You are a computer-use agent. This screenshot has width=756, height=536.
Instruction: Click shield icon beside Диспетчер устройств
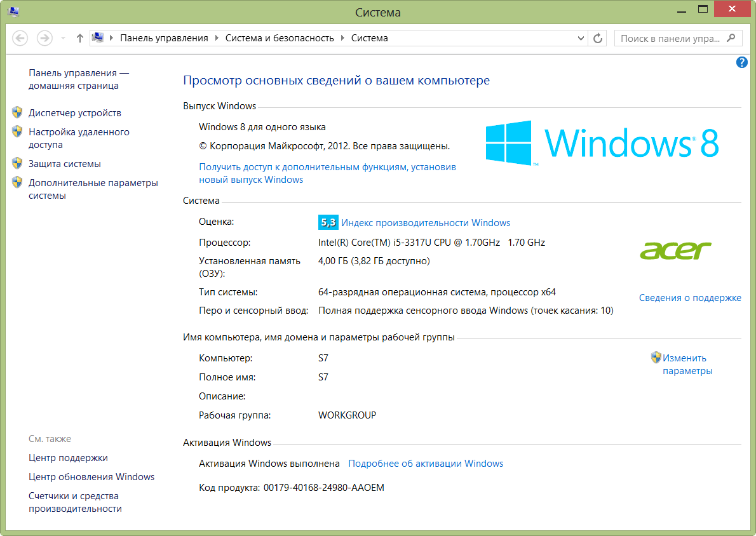tap(17, 112)
